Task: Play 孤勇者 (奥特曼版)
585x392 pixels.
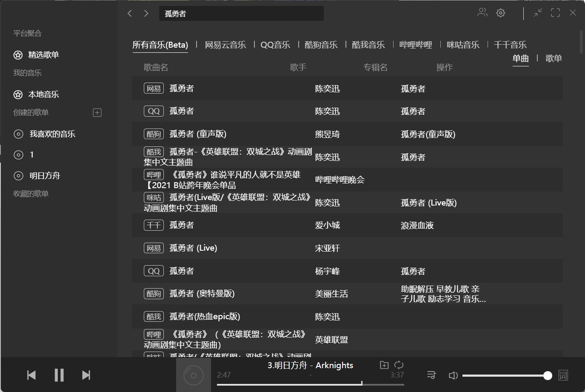Action: pos(202,294)
